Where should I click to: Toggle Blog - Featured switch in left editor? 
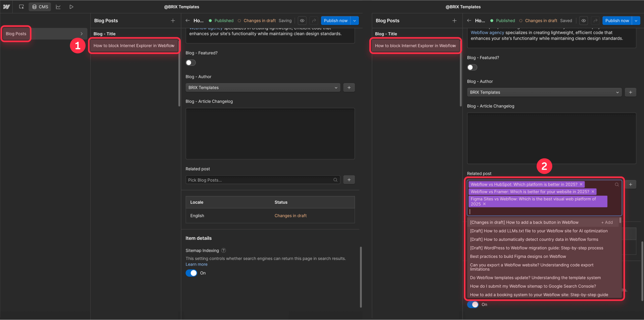191,63
